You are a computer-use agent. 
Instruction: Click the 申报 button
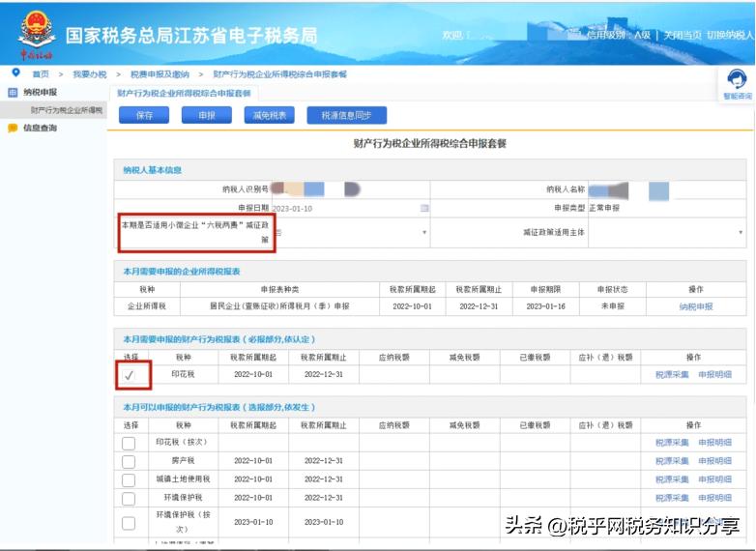tap(206, 115)
